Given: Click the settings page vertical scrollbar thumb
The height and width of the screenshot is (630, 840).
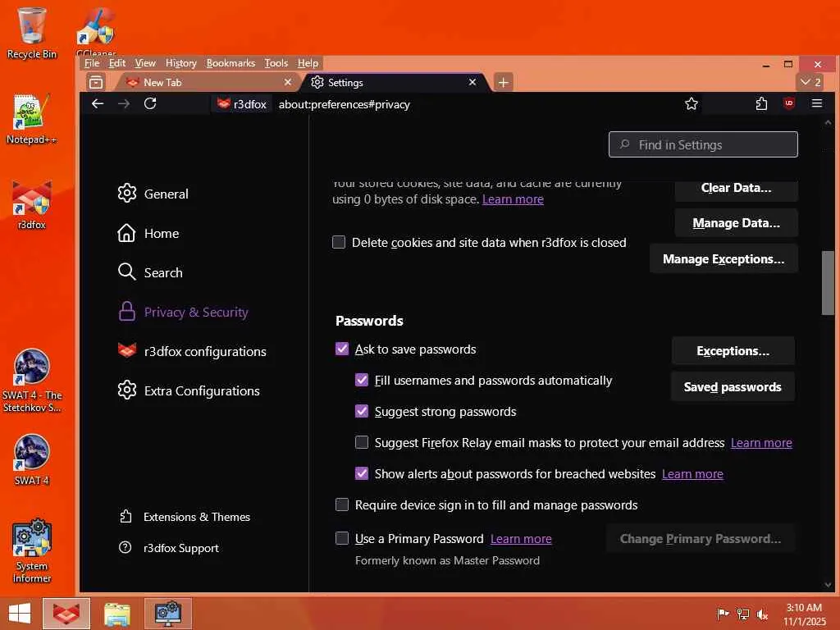Looking at the screenshot, I should (x=828, y=283).
